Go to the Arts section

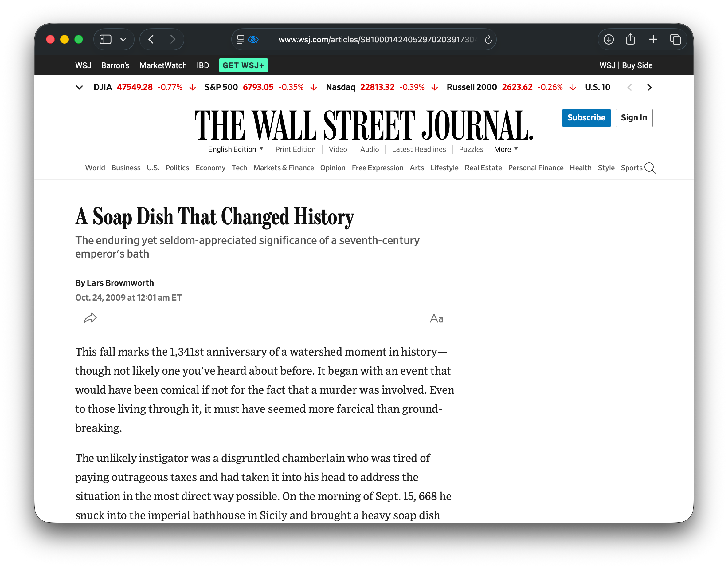(x=417, y=168)
